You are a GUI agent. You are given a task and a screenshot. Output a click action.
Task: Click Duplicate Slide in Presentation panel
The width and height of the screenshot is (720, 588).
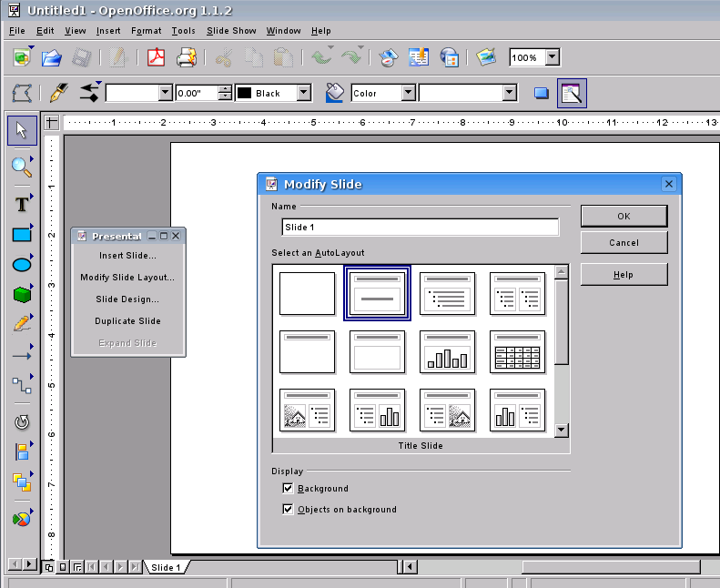point(127,321)
